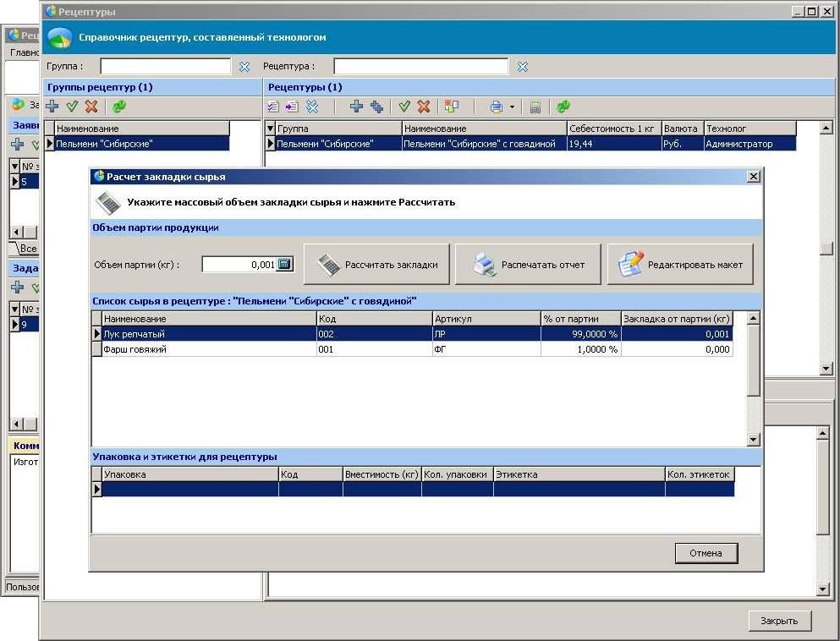Screen dimensions: 840x641
Task: Sort by the % от партии column header
Action: click(x=580, y=319)
